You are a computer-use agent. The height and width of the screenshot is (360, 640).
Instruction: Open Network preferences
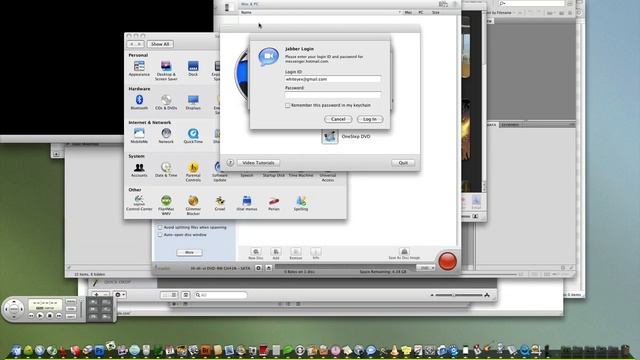click(166, 136)
